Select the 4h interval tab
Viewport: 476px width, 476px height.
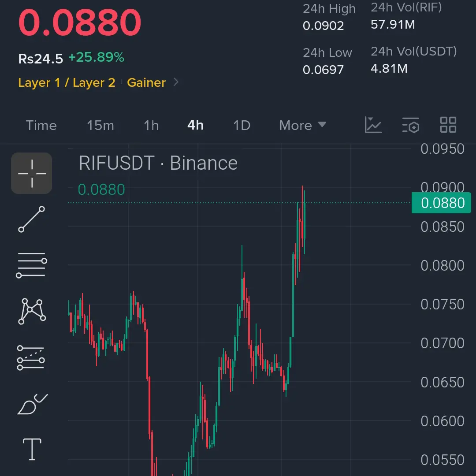(196, 125)
